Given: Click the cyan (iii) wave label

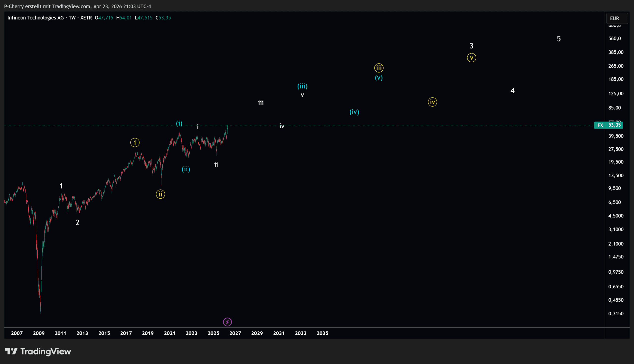Looking at the screenshot, I should pyautogui.click(x=302, y=86).
